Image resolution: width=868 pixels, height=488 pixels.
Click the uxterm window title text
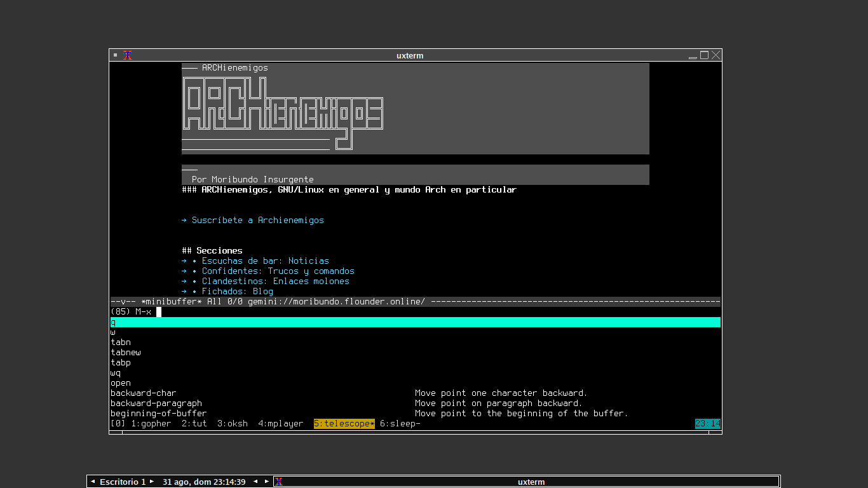tap(410, 55)
